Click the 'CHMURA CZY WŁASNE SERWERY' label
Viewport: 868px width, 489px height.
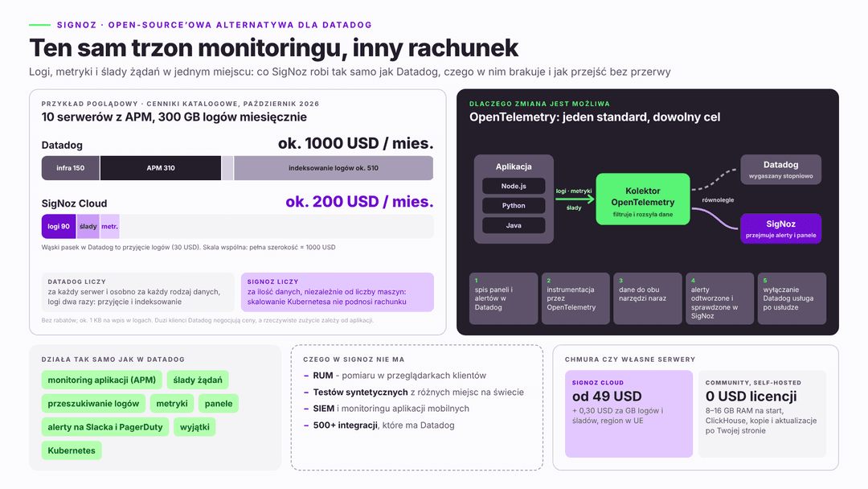(x=630, y=360)
